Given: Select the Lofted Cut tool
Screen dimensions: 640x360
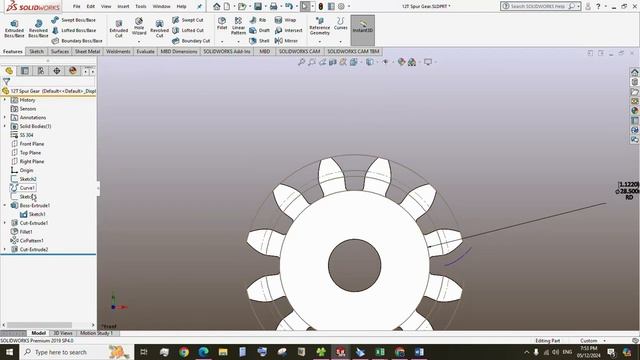Looking at the screenshot, I should pos(188,30).
